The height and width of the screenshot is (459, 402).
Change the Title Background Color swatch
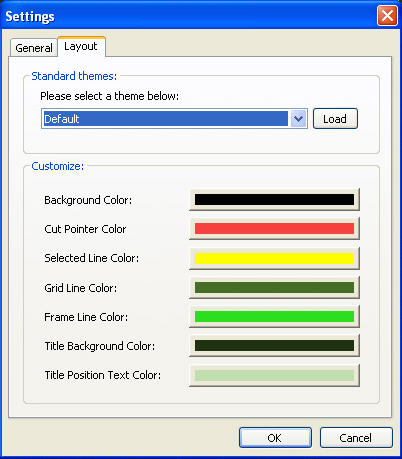pyautogui.click(x=274, y=346)
